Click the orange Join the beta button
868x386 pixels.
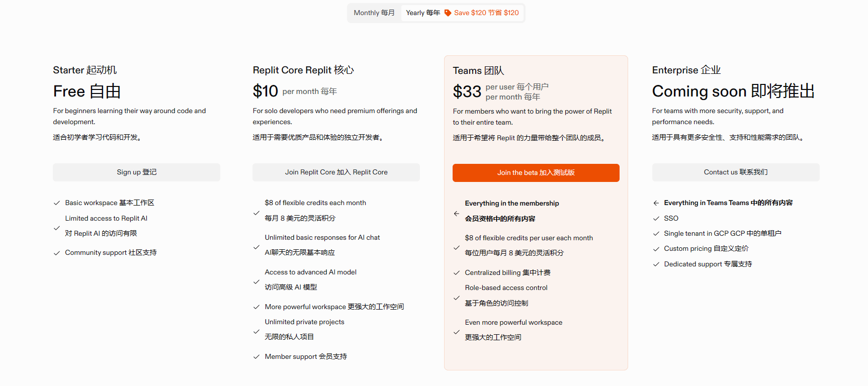[536, 173]
